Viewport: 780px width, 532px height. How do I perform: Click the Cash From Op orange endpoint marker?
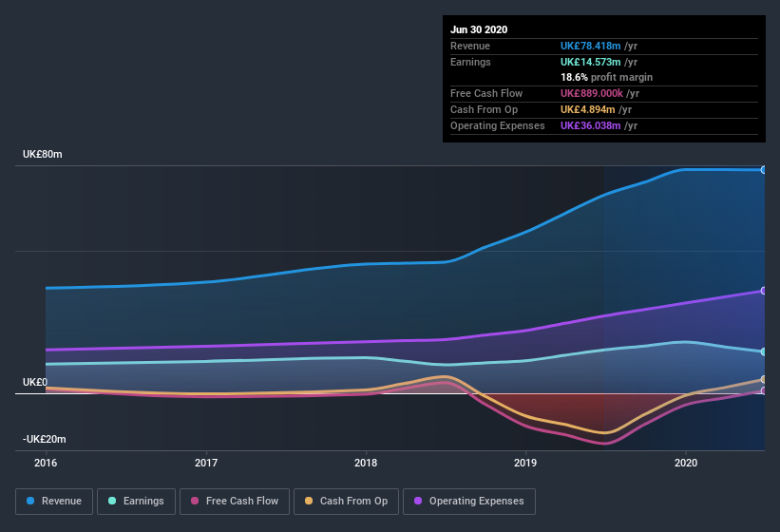(764, 379)
